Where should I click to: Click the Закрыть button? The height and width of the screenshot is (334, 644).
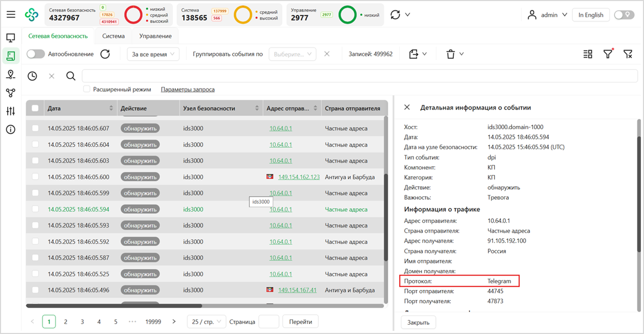point(418,323)
